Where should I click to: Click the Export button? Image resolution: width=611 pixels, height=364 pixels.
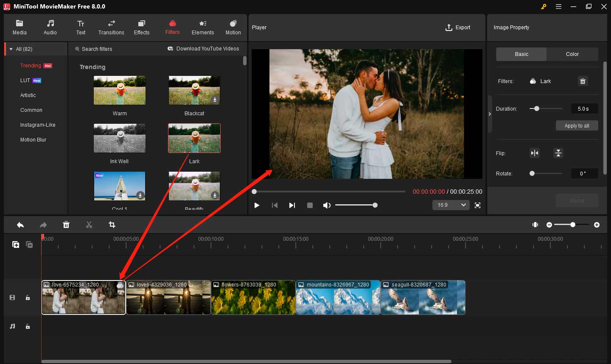[x=458, y=28]
